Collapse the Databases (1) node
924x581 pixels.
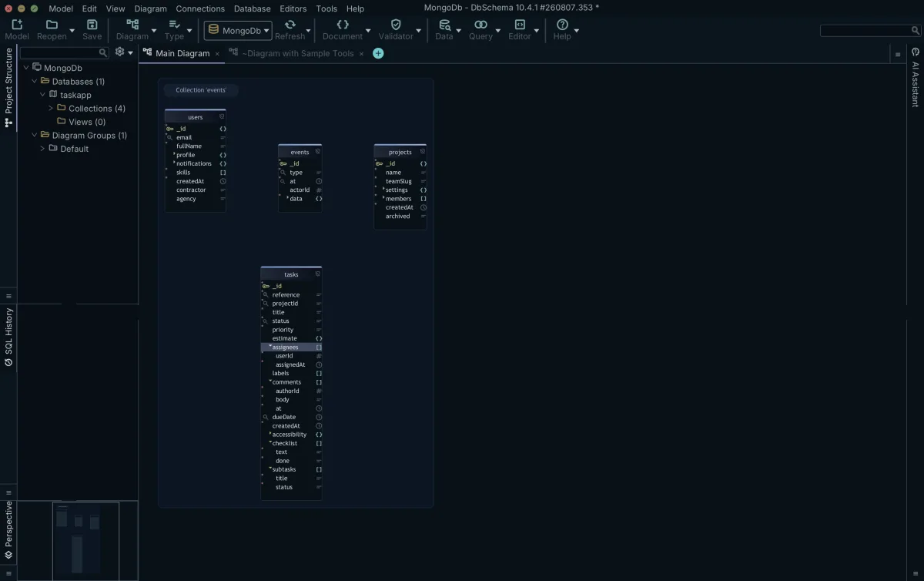34,81
